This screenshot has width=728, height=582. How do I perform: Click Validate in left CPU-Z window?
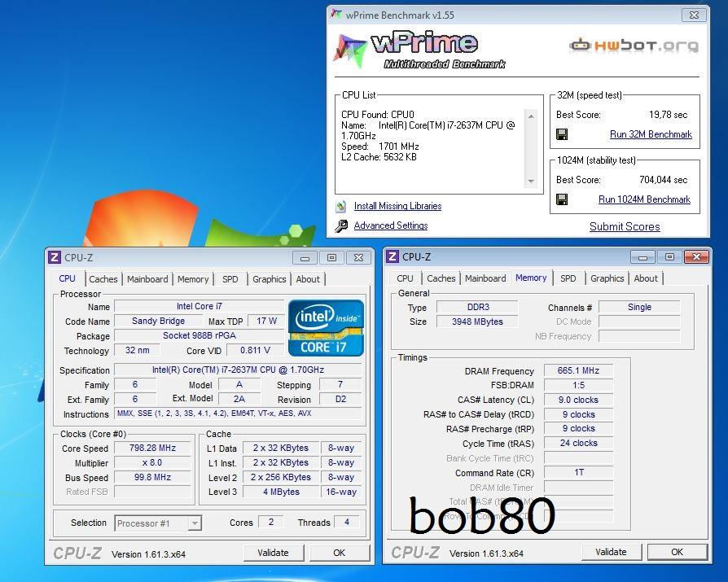[274, 553]
